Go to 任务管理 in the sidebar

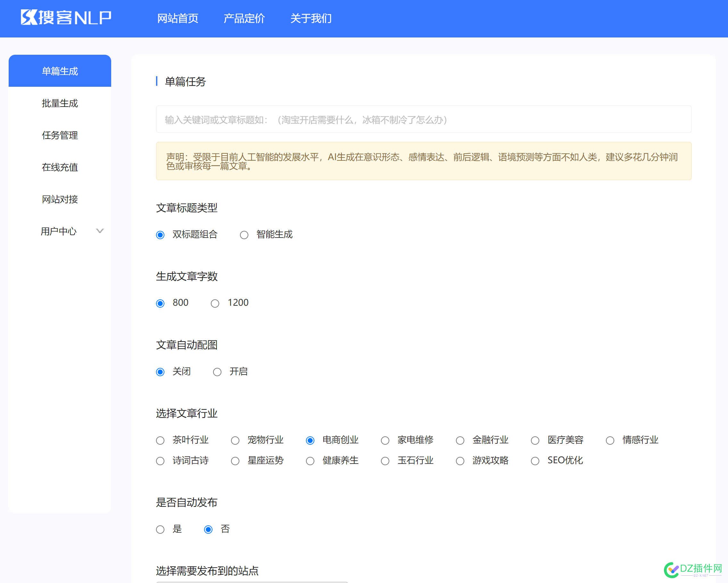[x=60, y=135]
